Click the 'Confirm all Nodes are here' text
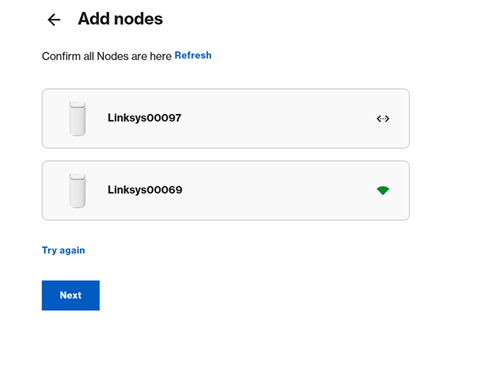 point(107,56)
